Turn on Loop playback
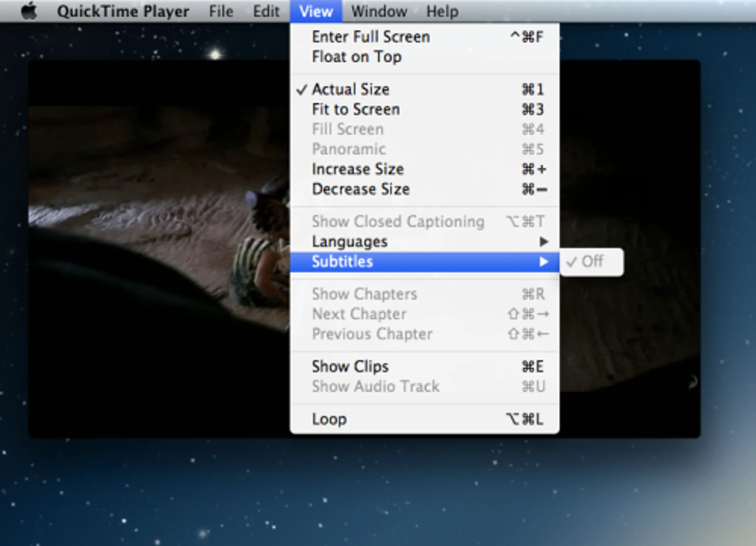This screenshot has width=756, height=546. pos(329,419)
